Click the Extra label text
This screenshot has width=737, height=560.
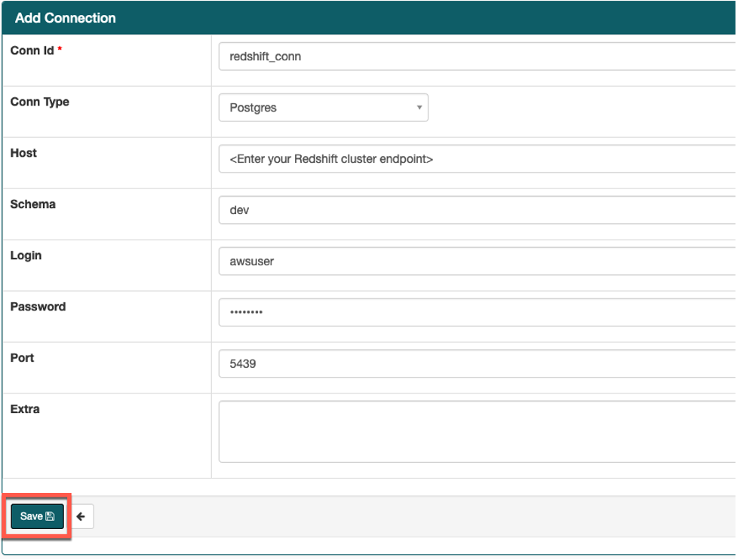(x=25, y=409)
